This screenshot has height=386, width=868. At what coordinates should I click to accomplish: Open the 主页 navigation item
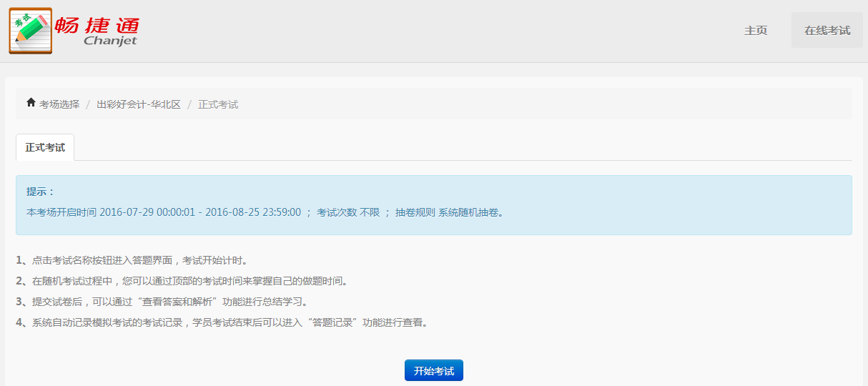pos(756,31)
